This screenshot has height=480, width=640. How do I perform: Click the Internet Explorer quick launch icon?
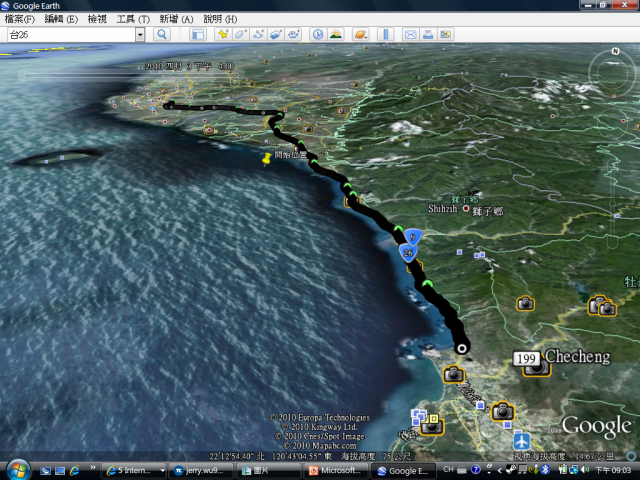75,471
